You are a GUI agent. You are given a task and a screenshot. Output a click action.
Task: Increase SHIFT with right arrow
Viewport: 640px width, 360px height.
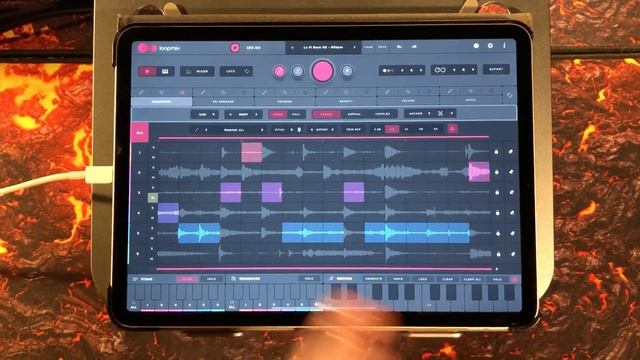tap(256, 115)
